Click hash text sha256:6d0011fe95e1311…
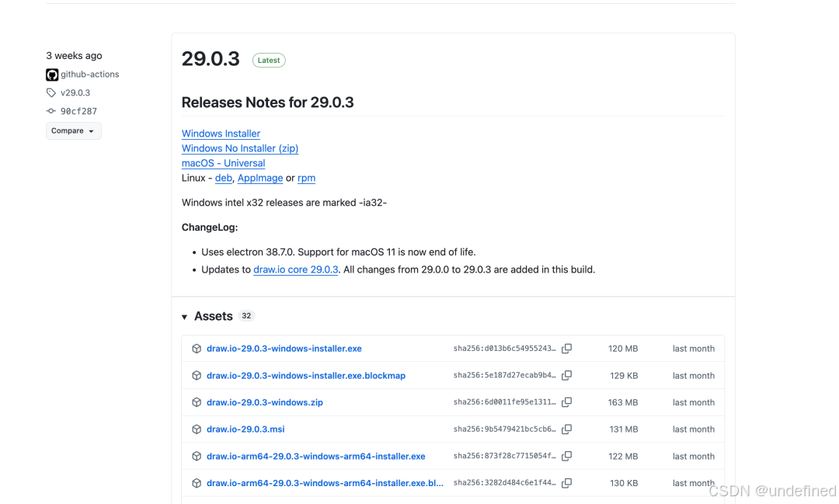This screenshot has height=504, width=839. 505,401
